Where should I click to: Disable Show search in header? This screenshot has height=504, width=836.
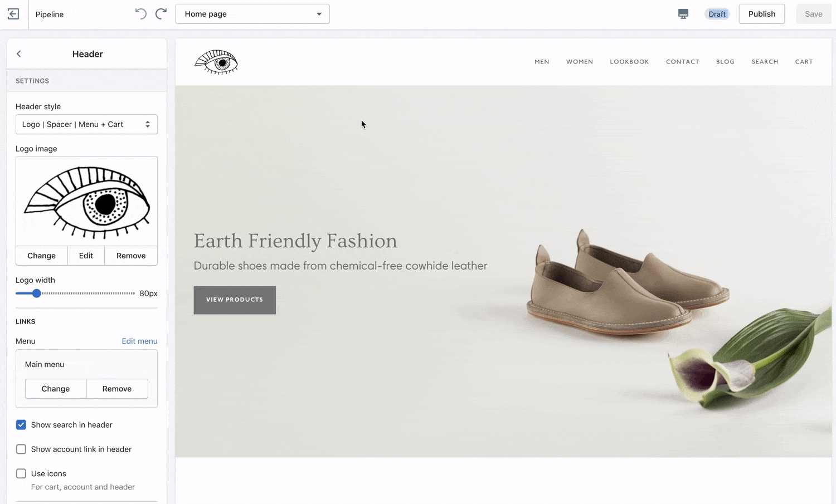click(x=21, y=425)
